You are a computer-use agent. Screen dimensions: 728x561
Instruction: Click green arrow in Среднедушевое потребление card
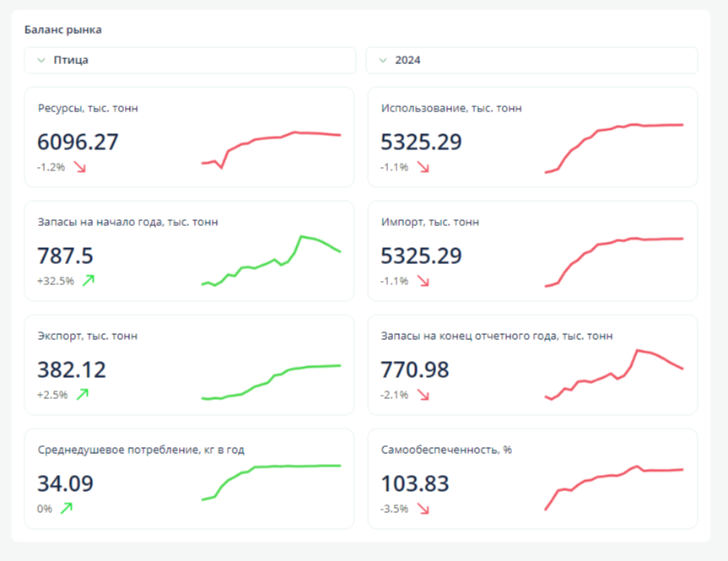click(x=67, y=508)
